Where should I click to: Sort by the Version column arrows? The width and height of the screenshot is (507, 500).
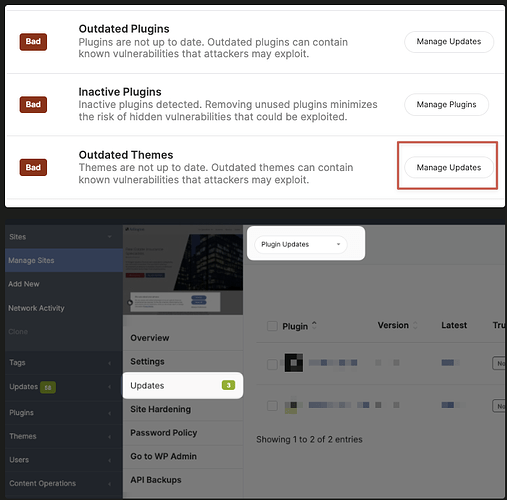tap(415, 325)
